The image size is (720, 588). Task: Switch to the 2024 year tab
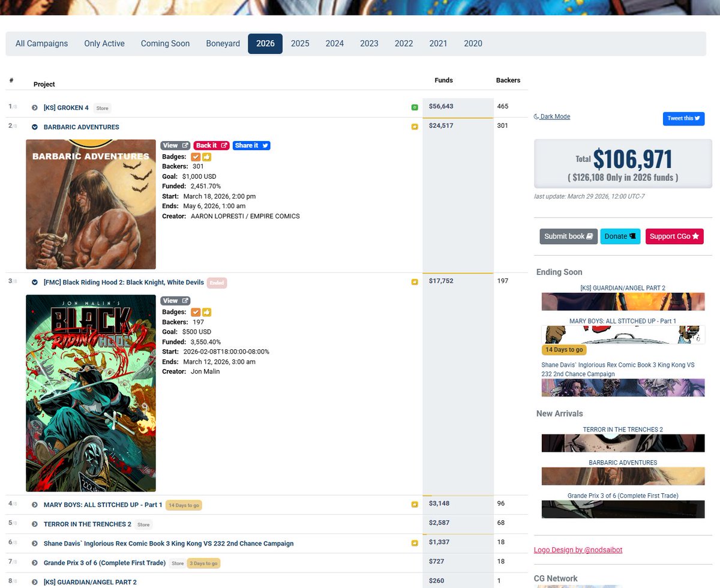335,44
